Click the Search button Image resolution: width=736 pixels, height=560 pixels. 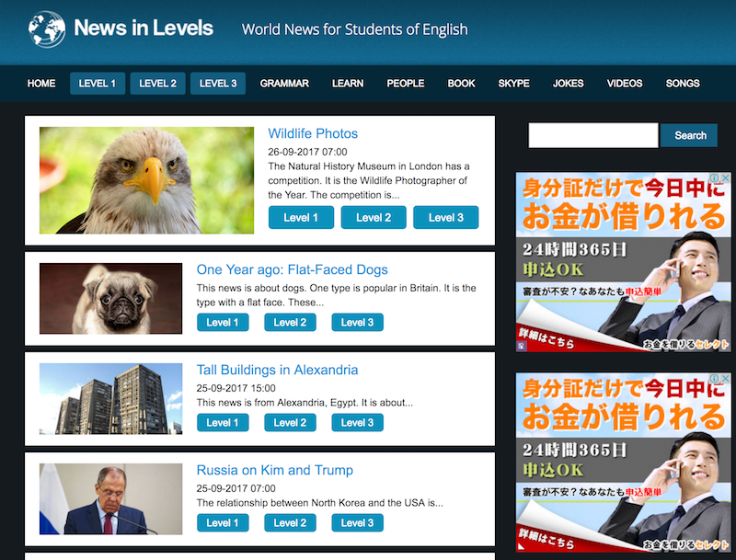[689, 135]
